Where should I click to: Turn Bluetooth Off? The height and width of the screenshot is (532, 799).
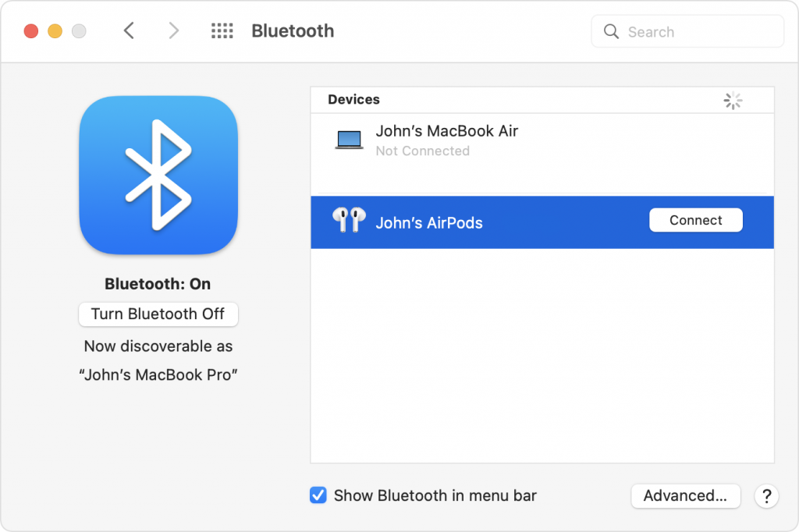(158, 314)
